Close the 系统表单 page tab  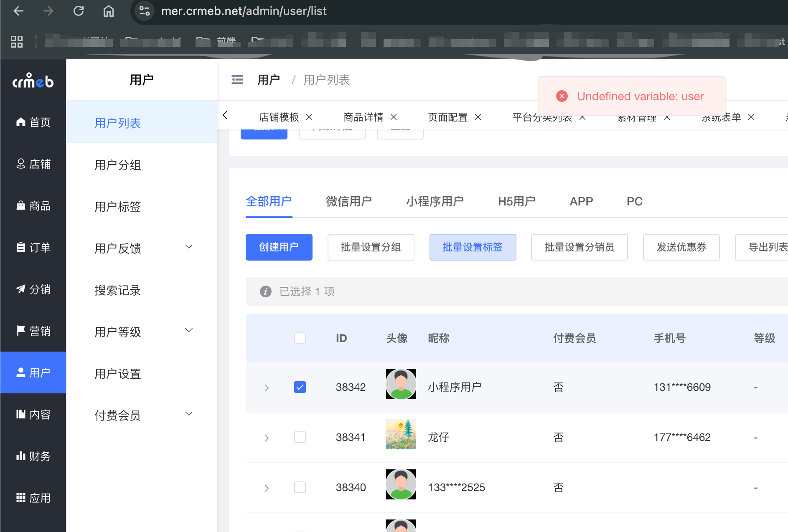pyautogui.click(x=751, y=117)
